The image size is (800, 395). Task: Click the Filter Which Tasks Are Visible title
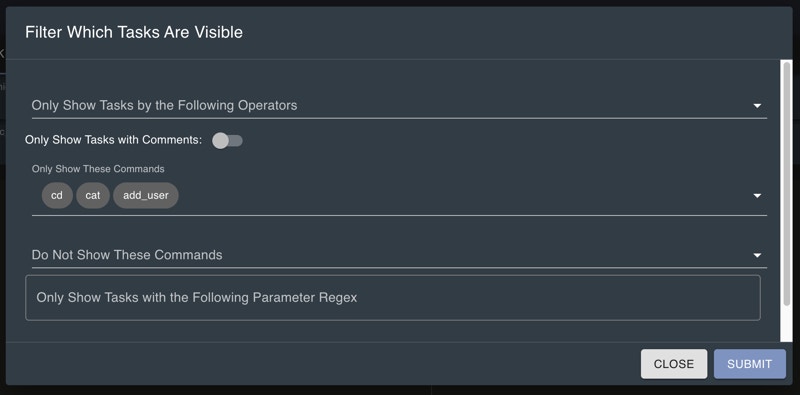pyautogui.click(x=134, y=32)
